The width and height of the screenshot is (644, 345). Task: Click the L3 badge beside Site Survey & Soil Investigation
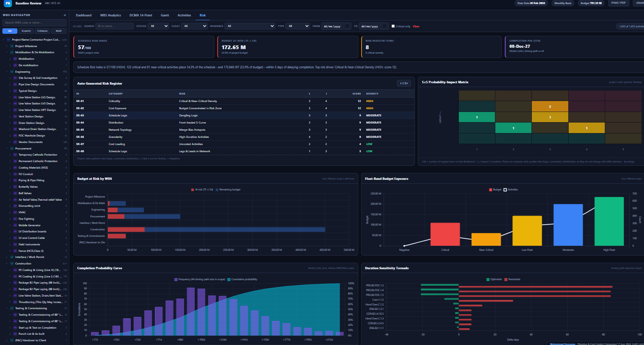(x=15, y=78)
